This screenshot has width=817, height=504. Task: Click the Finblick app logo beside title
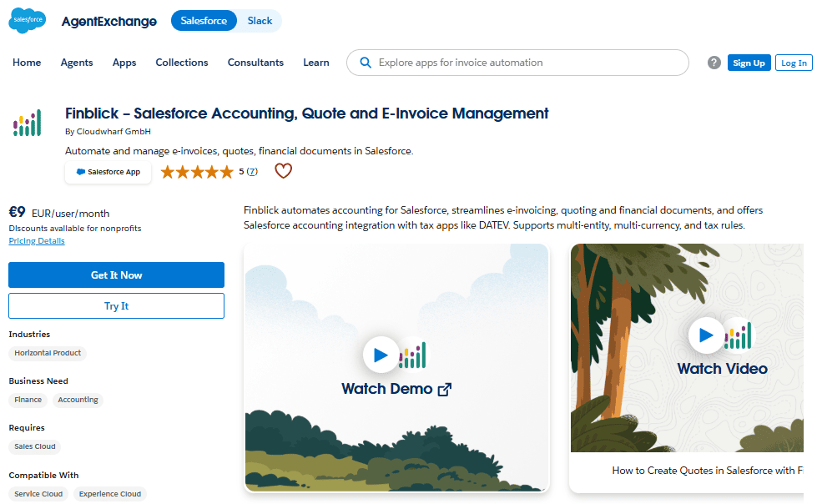tap(27, 123)
